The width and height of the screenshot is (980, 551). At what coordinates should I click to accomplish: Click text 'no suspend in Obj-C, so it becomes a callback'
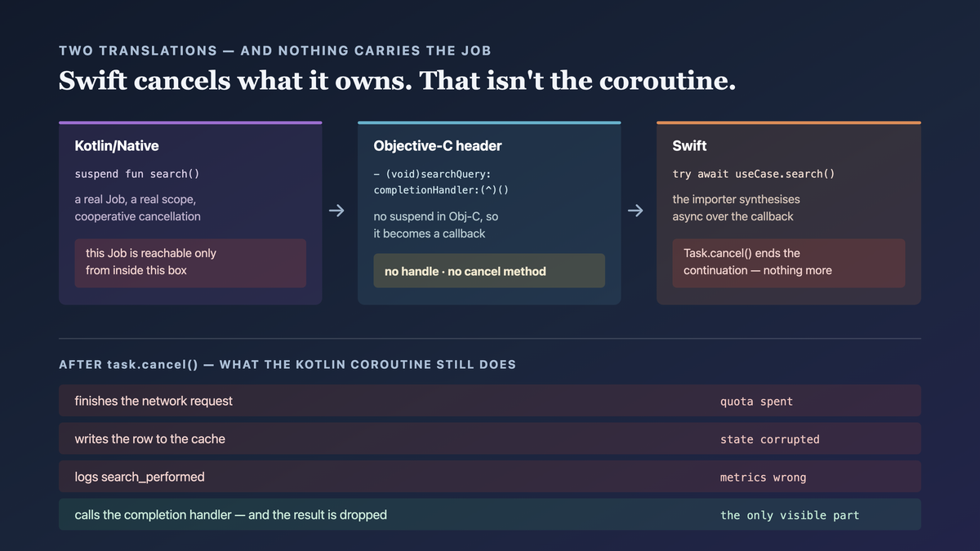click(436, 225)
